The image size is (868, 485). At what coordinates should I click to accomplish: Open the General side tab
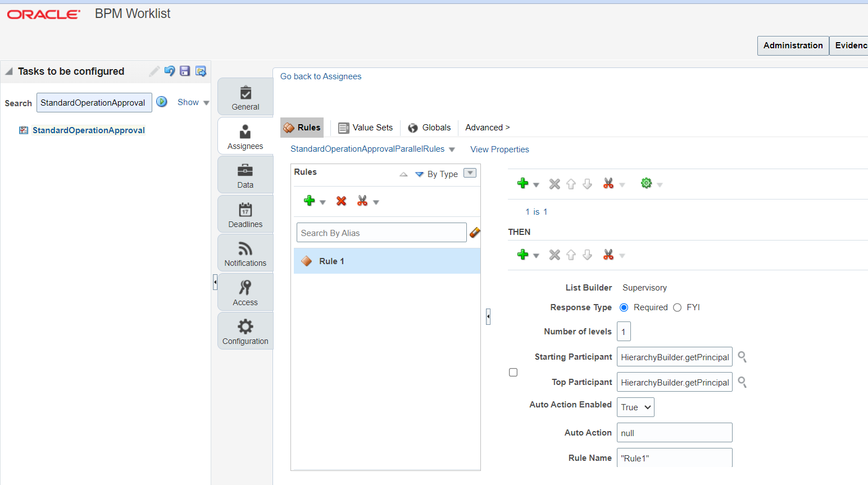click(246, 97)
